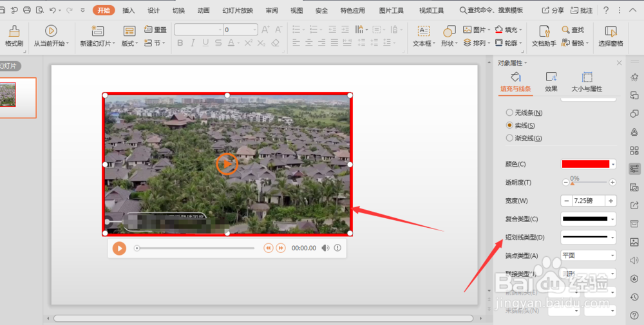Click the transparency (透明度) slider

pyautogui.click(x=589, y=182)
